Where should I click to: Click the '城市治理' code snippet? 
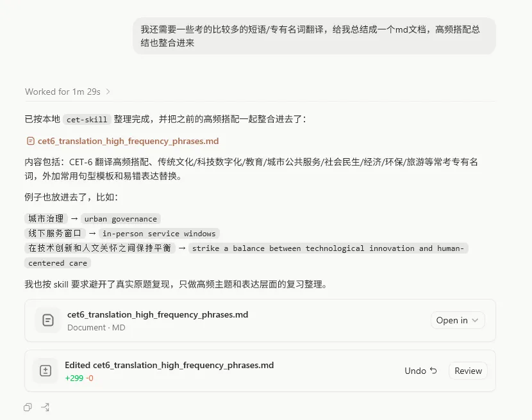46,219
